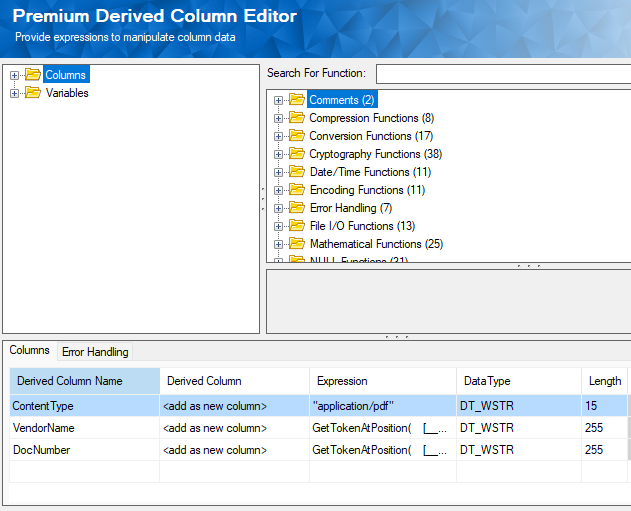This screenshot has height=511, width=631.
Task: Select Cryptography Functions (38) label
Action: coord(375,154)
